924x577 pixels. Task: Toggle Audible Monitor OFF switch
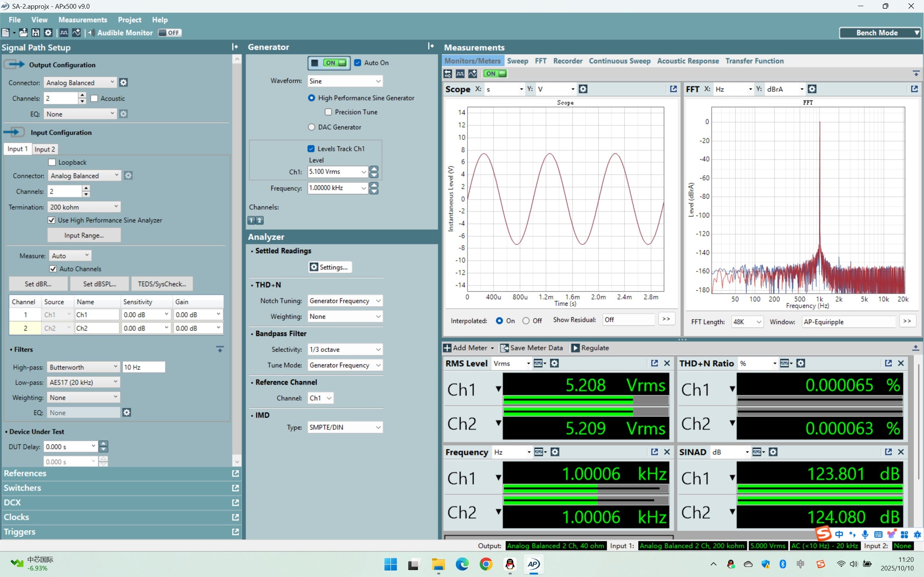[170, 33]
